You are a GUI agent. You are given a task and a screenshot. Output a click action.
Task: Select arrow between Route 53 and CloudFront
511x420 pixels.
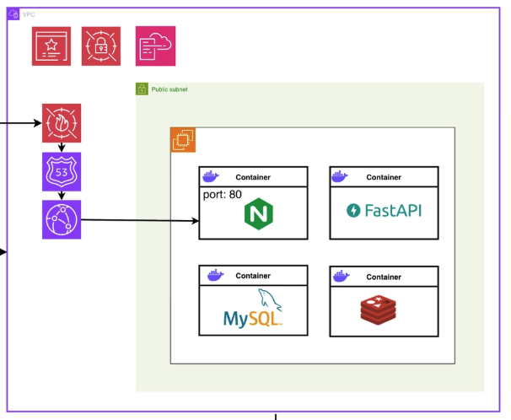(x=62, y=196)
